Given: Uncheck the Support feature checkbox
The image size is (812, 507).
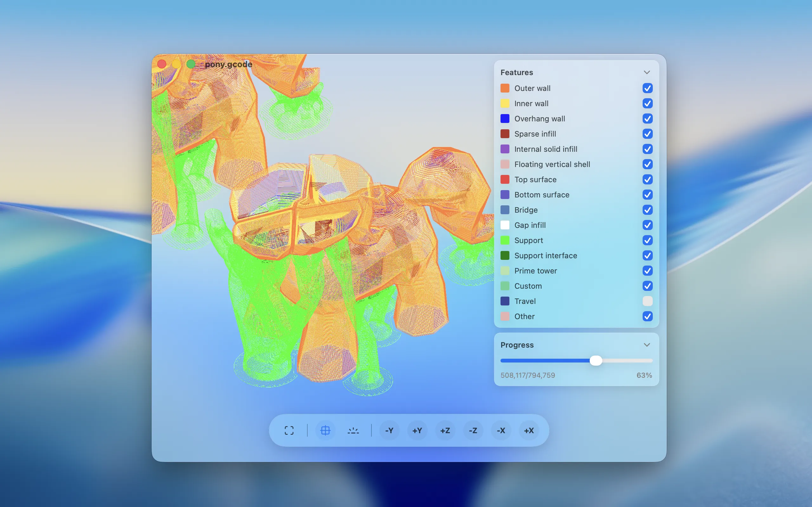Looking at the screenshot, I should (647, 241).
